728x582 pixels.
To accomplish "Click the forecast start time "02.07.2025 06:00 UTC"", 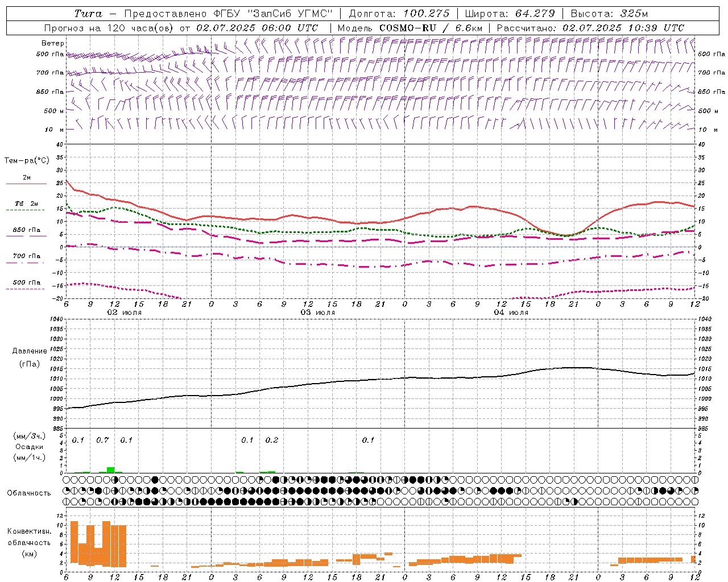I will tap(257, 28).
